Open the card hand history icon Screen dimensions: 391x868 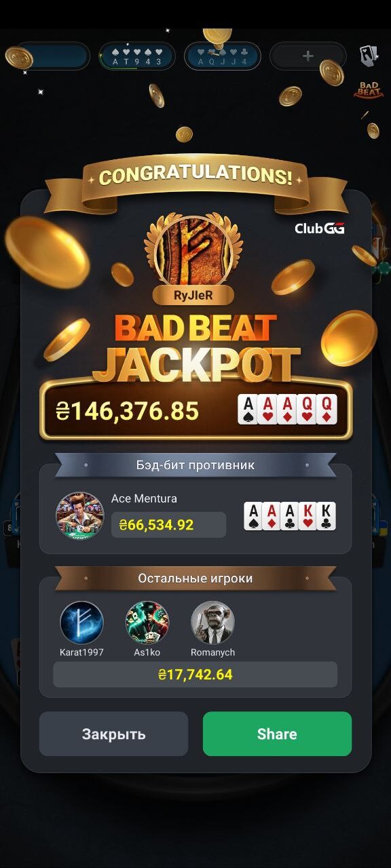click(x=368, y=56)
